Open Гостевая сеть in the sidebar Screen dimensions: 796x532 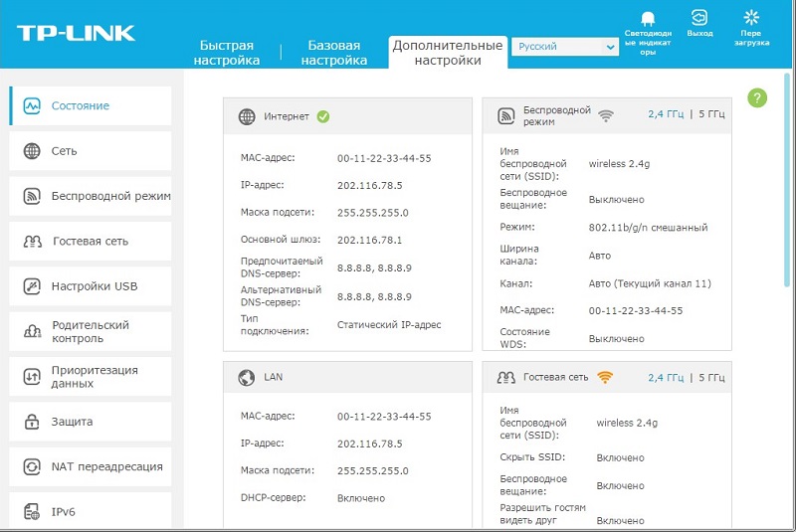[91, 241]
